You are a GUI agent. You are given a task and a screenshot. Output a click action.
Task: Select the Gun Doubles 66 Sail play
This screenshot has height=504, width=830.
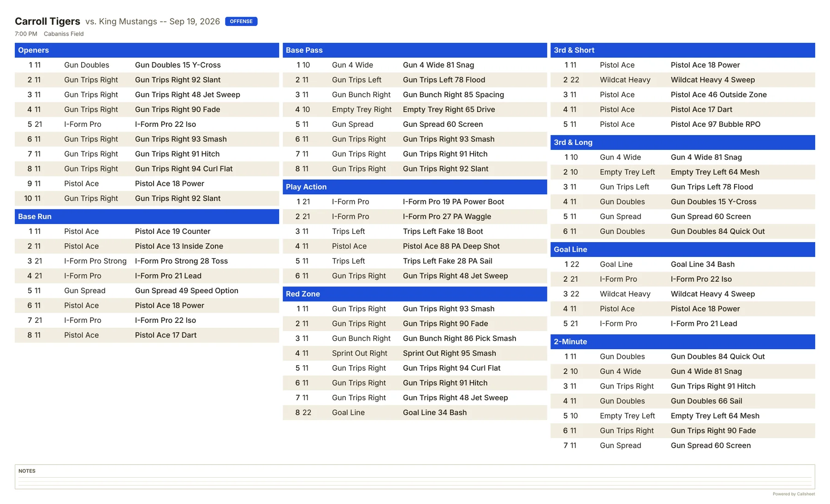pyautogui.click(x=706, y=401)
